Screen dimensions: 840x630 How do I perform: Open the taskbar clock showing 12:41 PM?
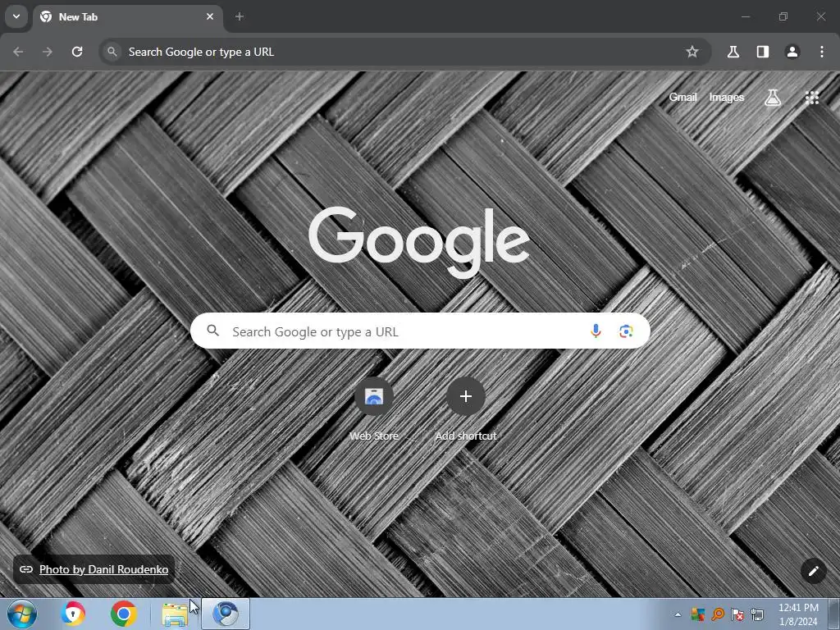(x=798, y=614)
